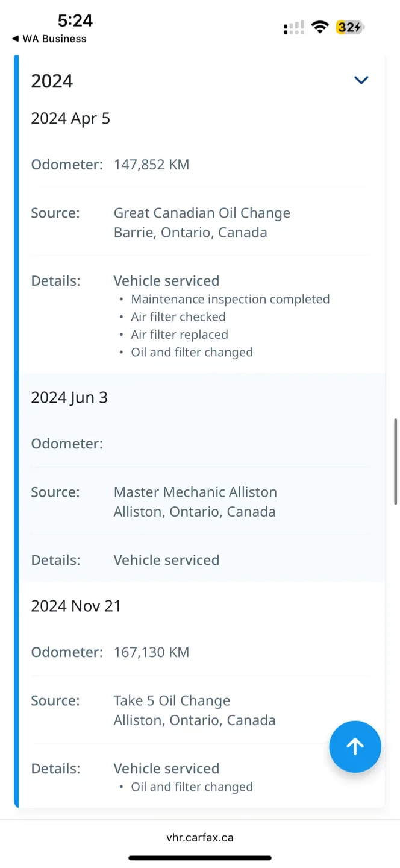Tap Great Canadian Oil Change source name

click(202, 213)
